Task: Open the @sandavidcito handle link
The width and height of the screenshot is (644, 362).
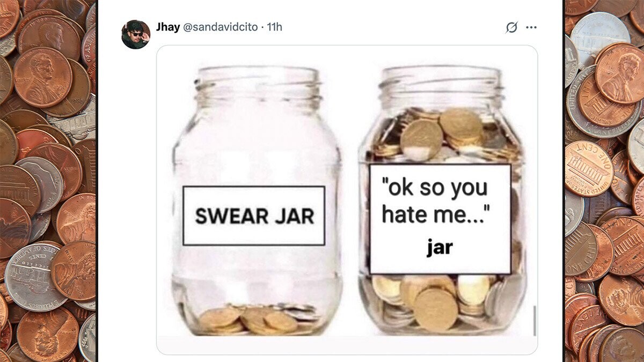Action: 221,27
